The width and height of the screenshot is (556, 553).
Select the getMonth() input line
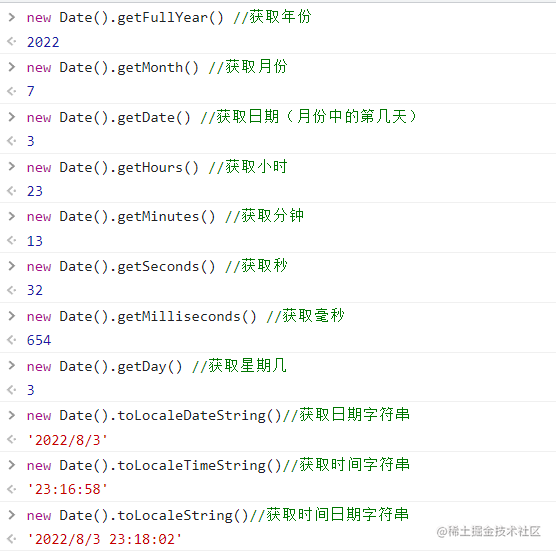coord(157,67)
